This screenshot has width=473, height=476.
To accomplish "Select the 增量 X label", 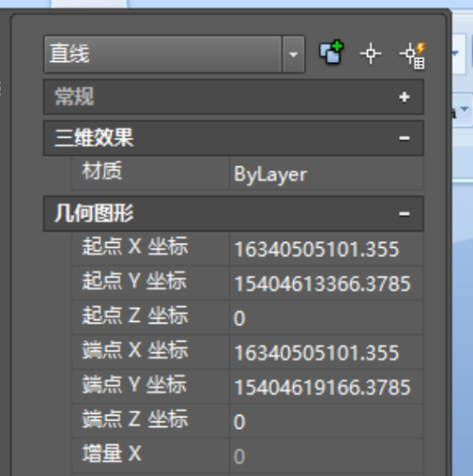I will tap(112, 454).
